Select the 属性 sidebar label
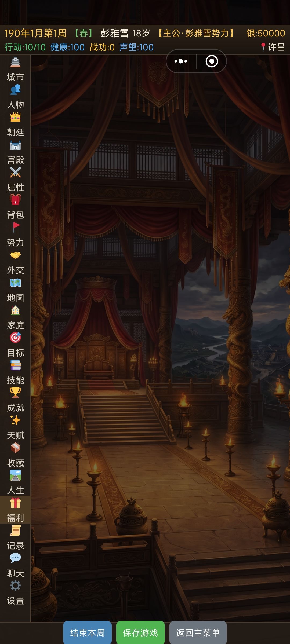This screenshot has height=644, width=290. coord(15,188)
